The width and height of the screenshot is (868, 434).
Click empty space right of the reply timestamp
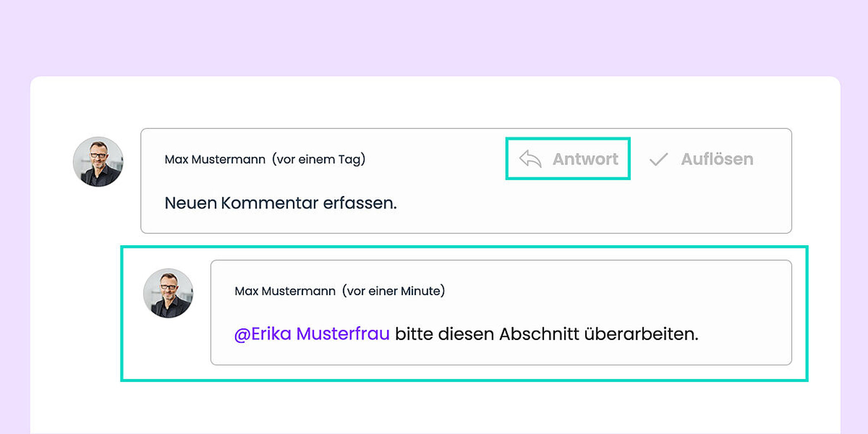coord(620,291)
